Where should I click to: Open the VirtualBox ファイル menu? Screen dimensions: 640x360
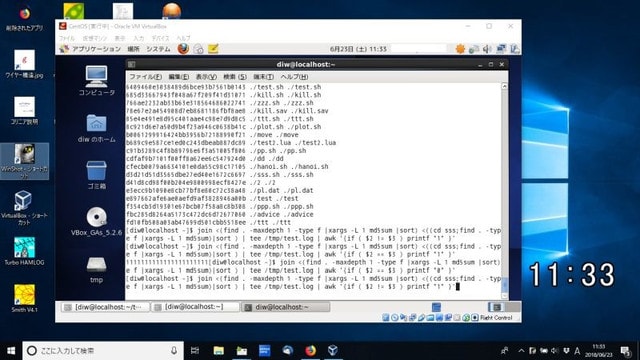pyautogui.click(x=67, y=38)
